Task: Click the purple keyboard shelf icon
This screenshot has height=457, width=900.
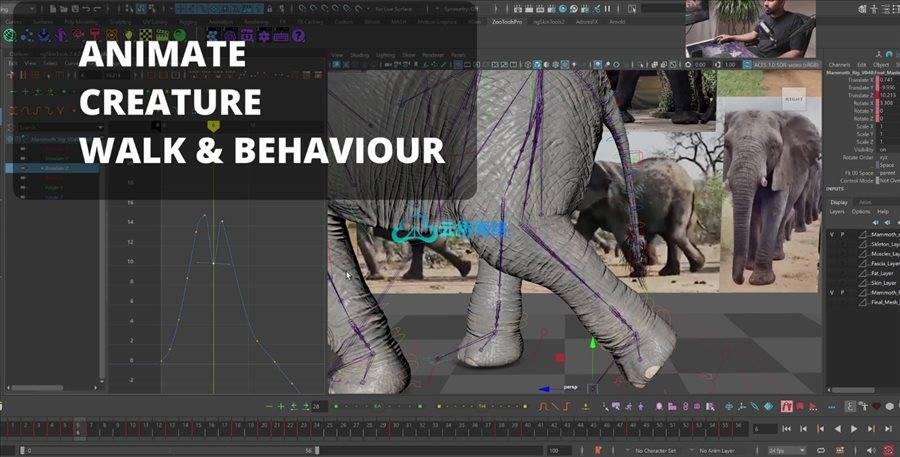Action: pos(281,36)
